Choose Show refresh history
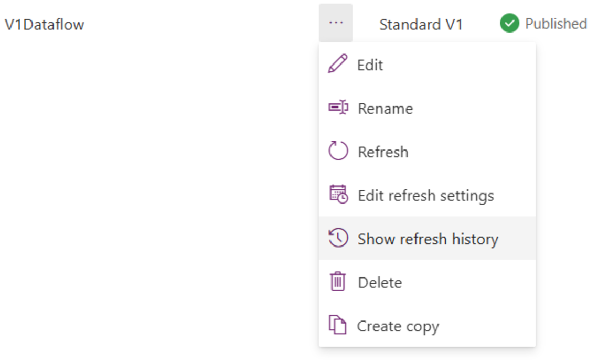This screenshot has height=364, width=598. [x=428, y=239]
